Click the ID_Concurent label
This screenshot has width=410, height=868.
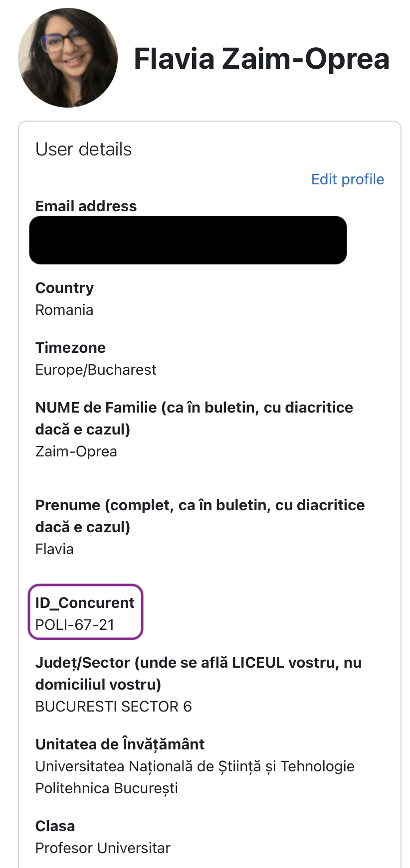[85, 603]
